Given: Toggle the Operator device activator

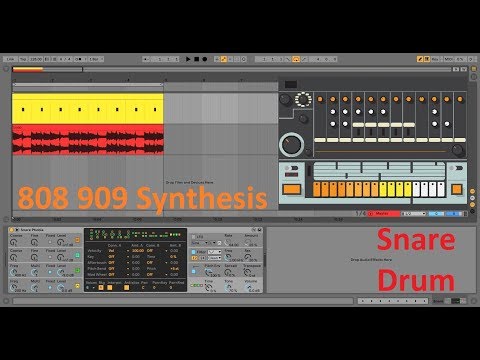Looking at the screenshot, I should click(12, 230).
